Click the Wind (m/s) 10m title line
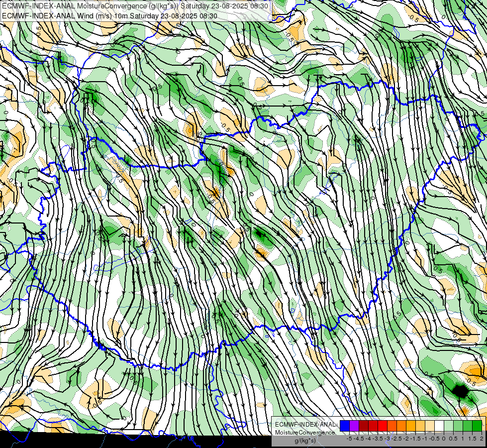 coord(109,15)
